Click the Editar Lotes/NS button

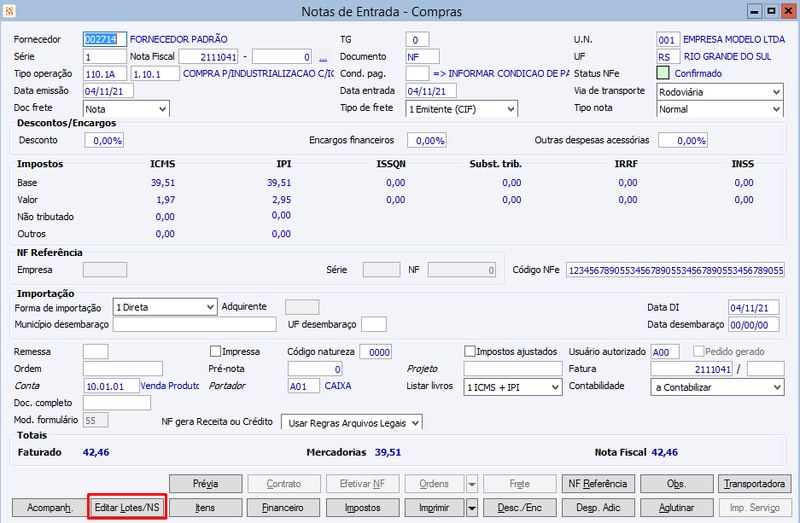(127, 508)
